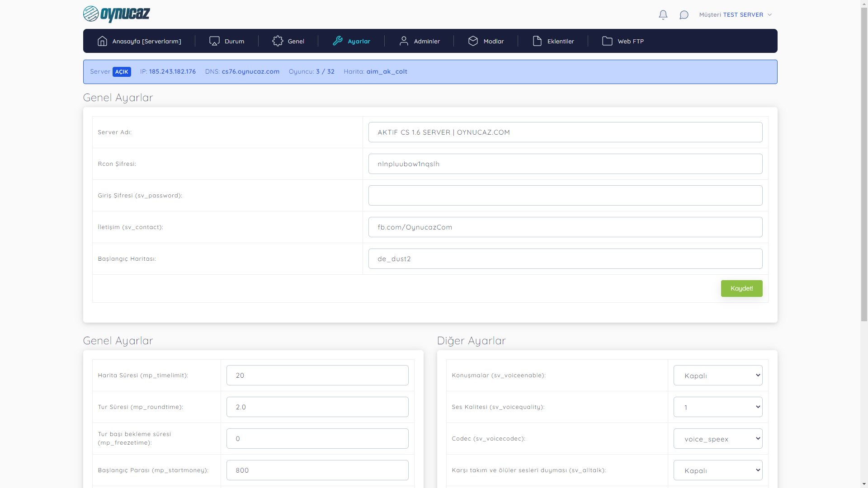Open the notifications bell
The image size is (868, 488).
[663, 15]
